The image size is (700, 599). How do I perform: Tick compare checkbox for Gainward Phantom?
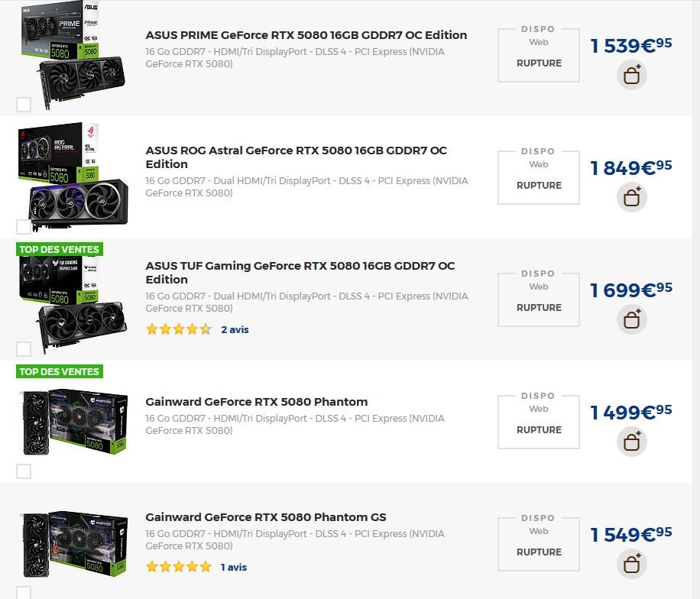coord(24,471)
